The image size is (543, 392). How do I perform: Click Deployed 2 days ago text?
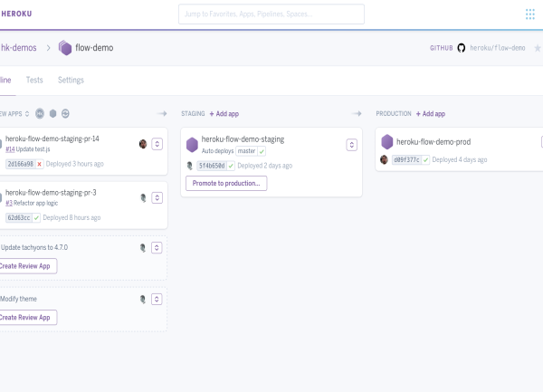pos(265,166)
